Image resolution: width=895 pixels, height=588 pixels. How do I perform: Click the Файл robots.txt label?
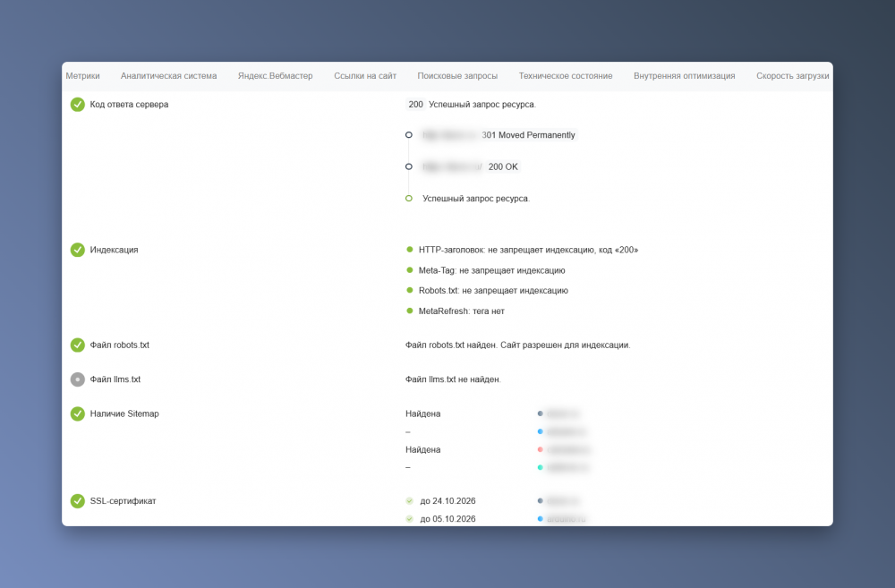(x=119, y=345)
